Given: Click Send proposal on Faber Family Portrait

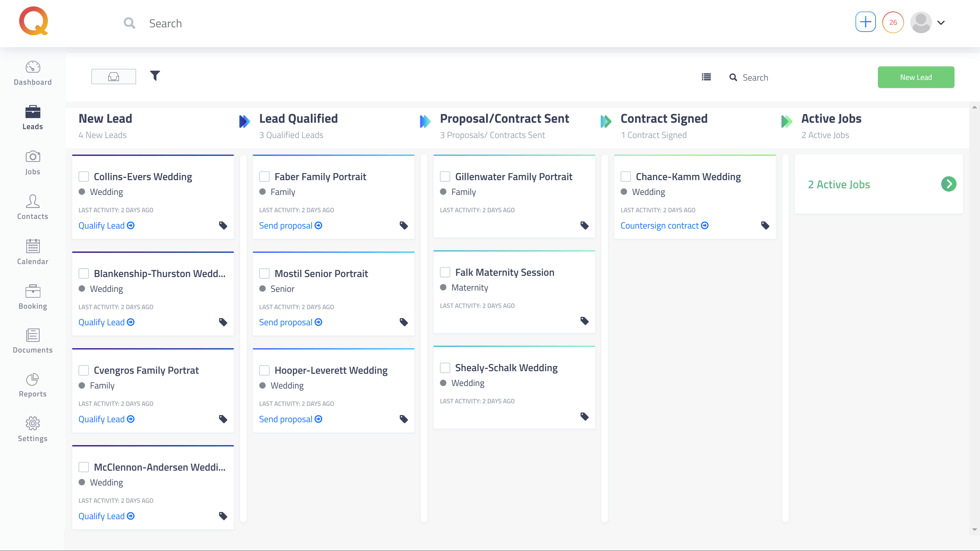Looking at the screenshot, I should (291, 225).
